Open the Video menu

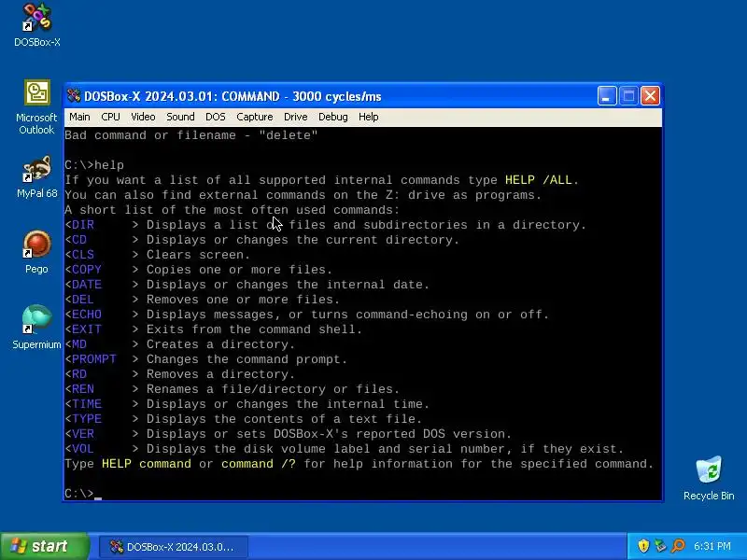143,117
